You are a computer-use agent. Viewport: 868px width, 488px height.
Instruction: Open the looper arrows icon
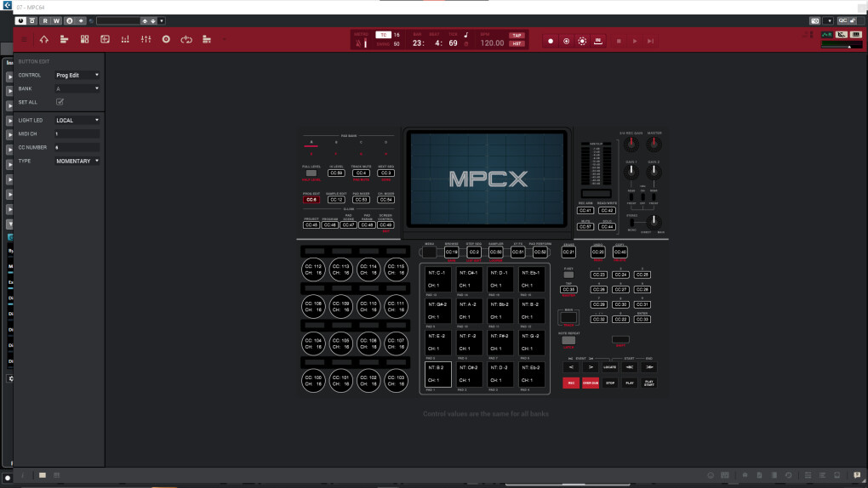click(186, 39)
